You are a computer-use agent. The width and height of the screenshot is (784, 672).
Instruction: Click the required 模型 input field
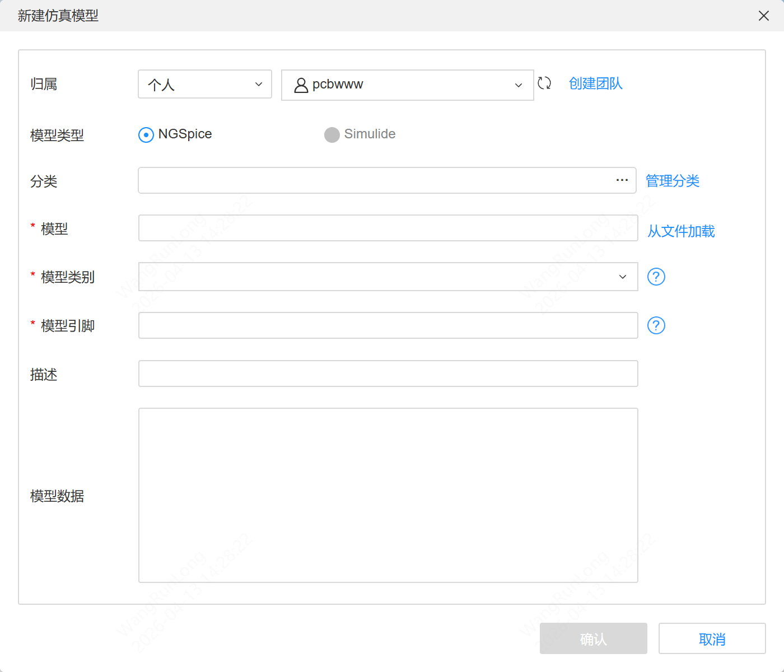coord(388,228)
